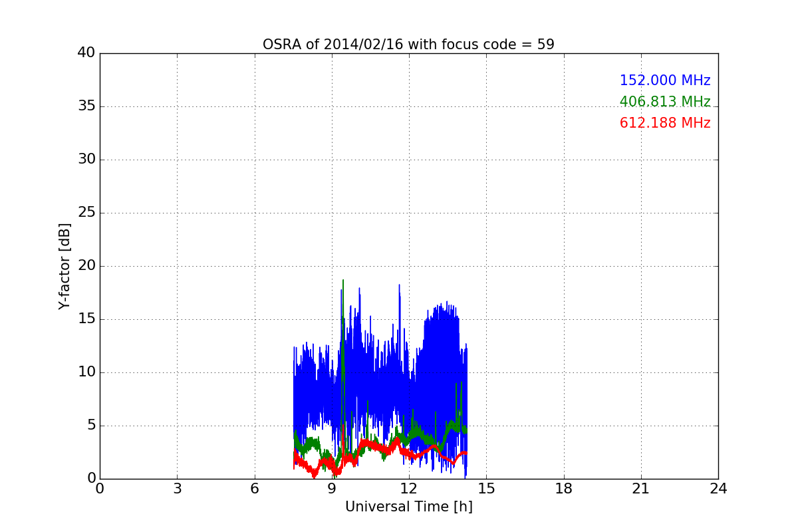Screen dimensions: 798x532
Task: Click the y-axis tick label 10
Action: tap(86, 372)
